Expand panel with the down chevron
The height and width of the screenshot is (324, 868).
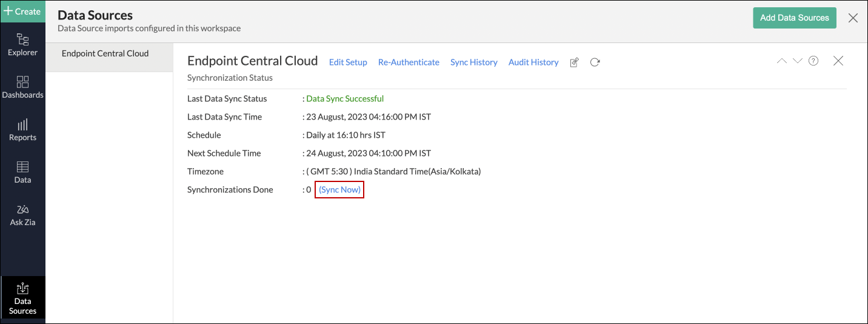[797, 61]
